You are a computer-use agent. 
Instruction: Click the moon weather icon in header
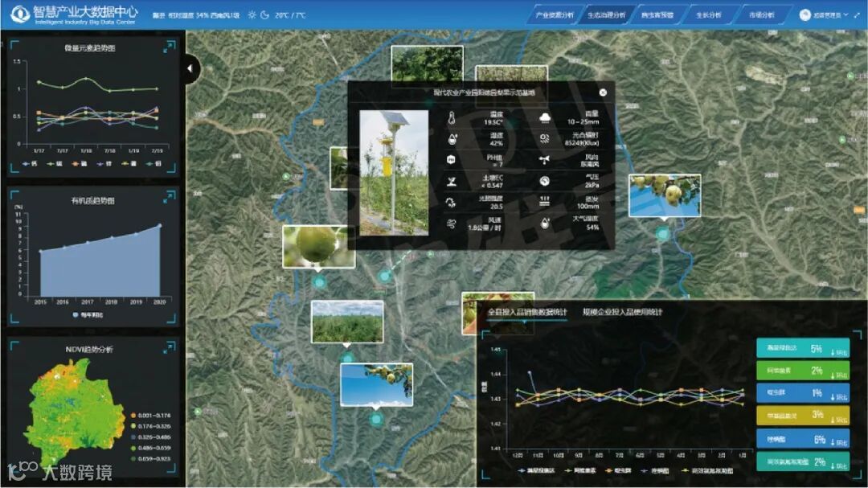265,15
